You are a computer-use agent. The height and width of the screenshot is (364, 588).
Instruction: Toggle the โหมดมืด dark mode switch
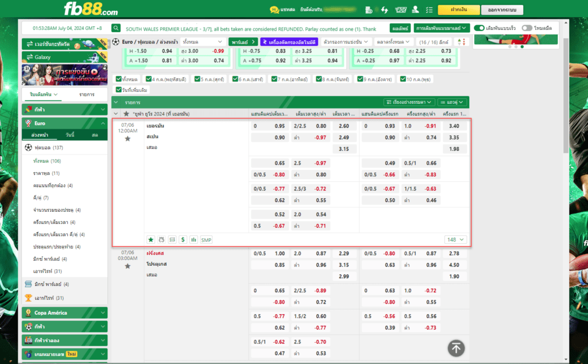[527, 28]
